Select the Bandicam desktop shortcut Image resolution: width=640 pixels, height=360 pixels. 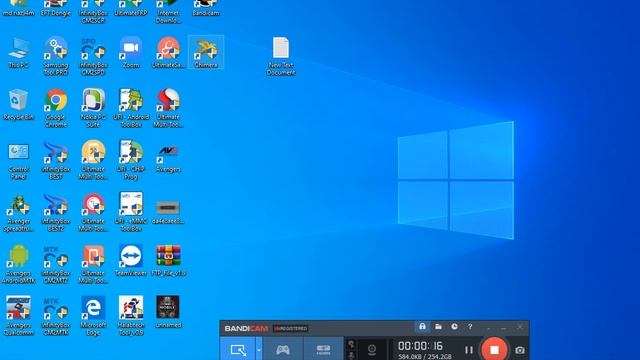pos(206,8)
